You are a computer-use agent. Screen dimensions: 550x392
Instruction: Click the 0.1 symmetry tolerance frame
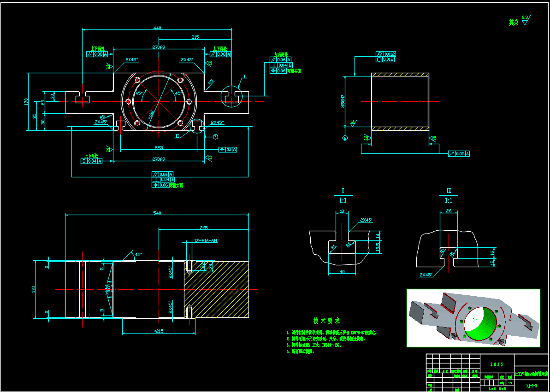click(227, 150)
